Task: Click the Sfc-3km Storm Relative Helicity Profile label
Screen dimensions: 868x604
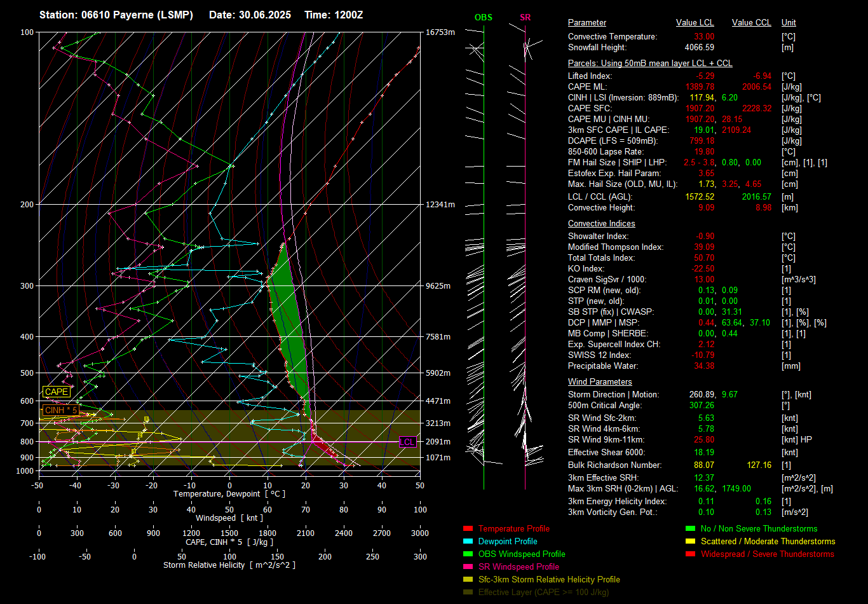Action: pyautogui.click(x=549, y=580)
